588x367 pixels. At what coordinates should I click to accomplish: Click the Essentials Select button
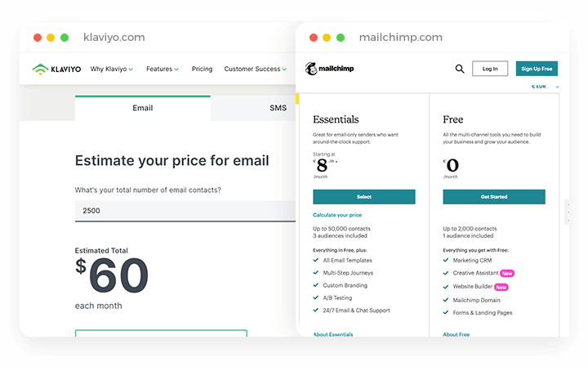coord(364,197)
